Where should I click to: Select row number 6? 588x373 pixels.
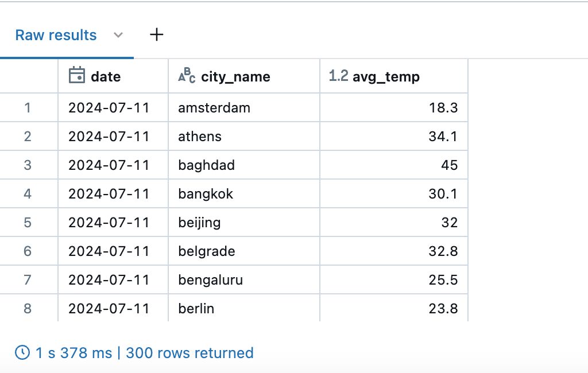[x=28, y=251]
